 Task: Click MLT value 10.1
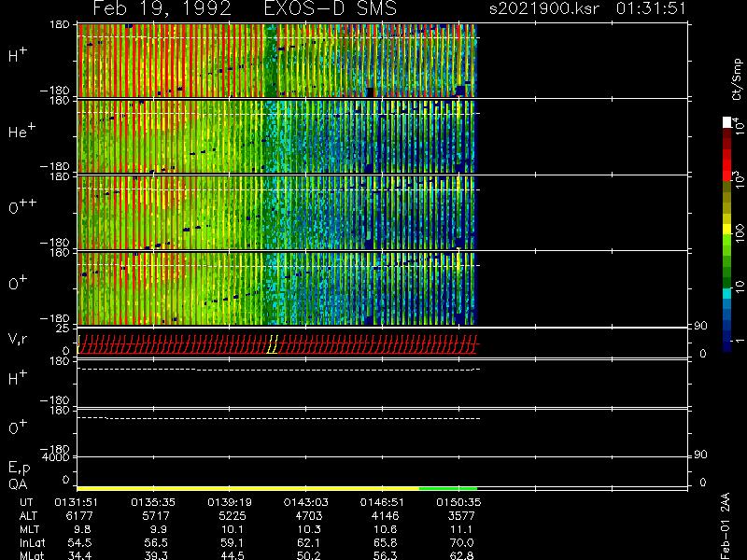click(233, 529)
